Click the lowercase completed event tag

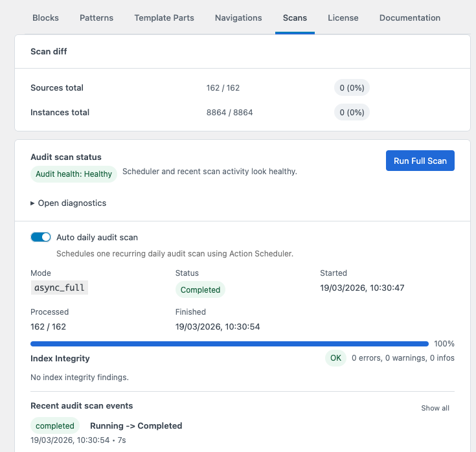coord(55,426)
